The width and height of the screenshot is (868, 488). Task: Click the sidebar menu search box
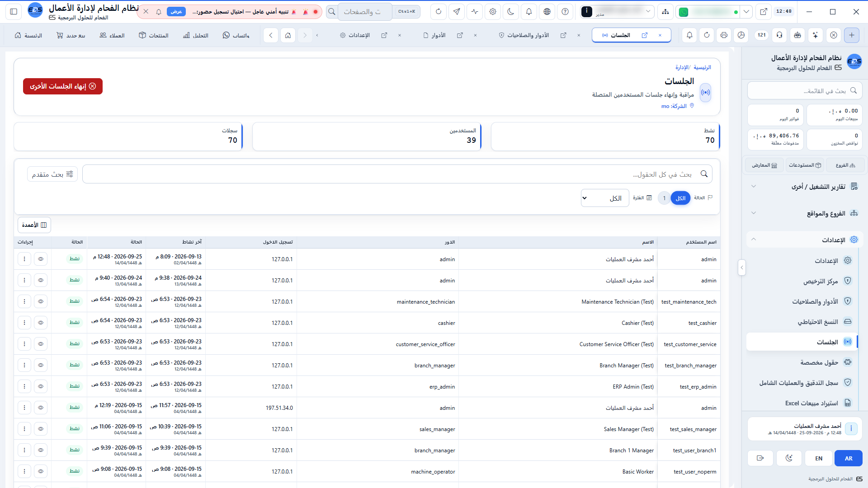click(805, 91)
